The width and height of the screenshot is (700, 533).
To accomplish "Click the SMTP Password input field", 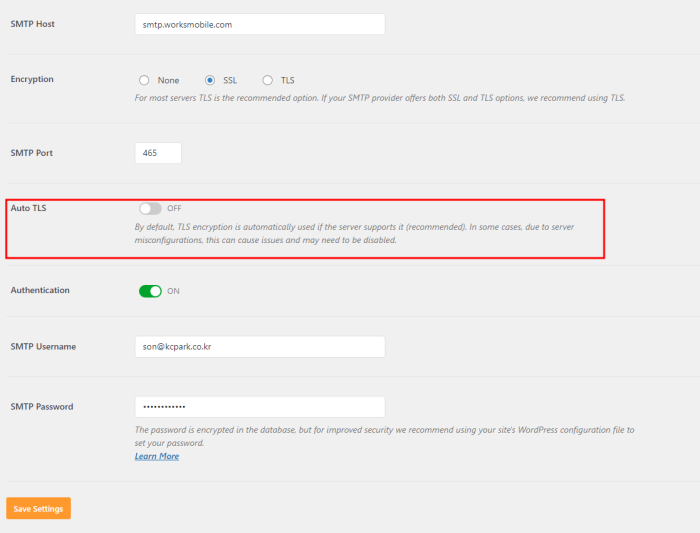I will coord(260,407).
